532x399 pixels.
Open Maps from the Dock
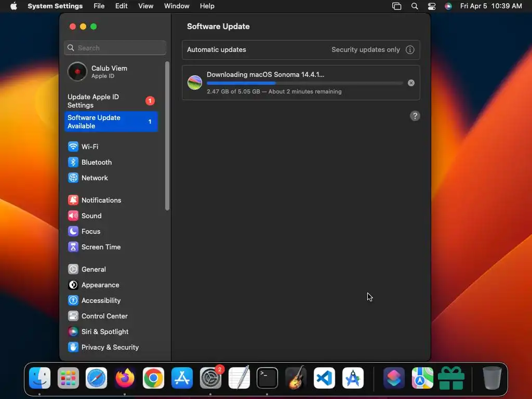tap(422, 378)
